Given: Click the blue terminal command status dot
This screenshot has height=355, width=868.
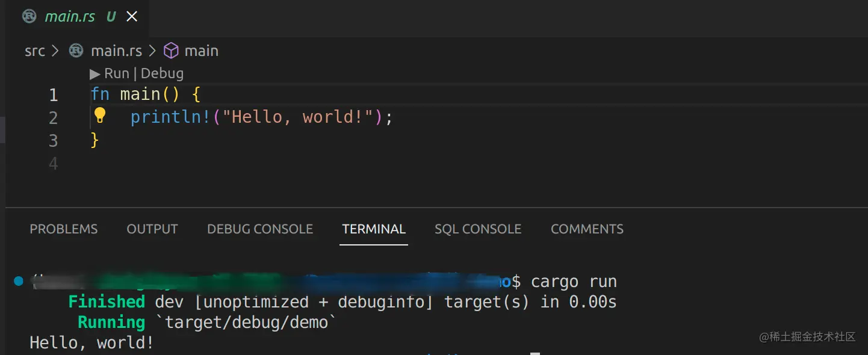Looking at the screenshot, I should pos(18,281).
